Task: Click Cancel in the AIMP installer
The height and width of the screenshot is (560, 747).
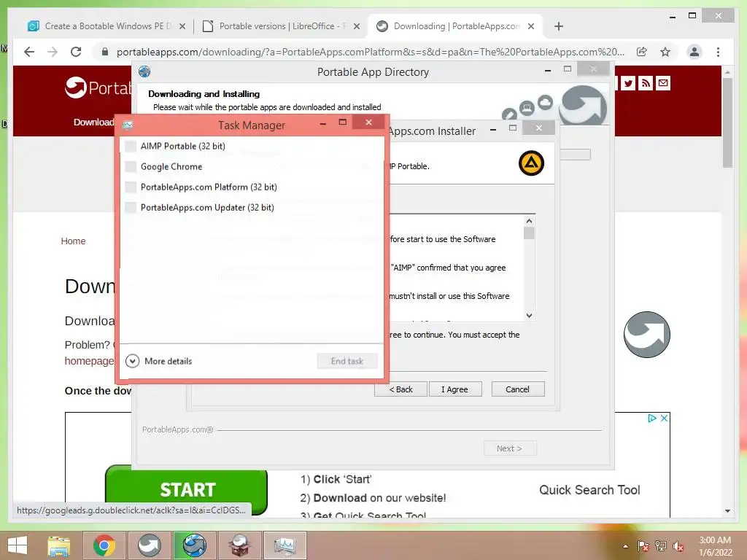Action: 518,389
